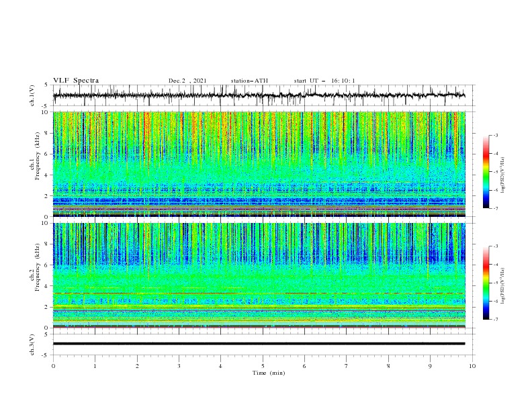
Task: Click the "-3" label on the ch.2 color bar
Action: click(x=495, y=246)
